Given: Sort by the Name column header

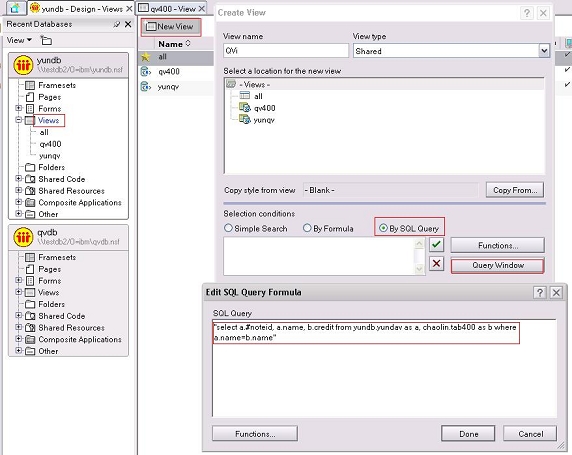Looking at the screenshot, I should click(174, 44).
